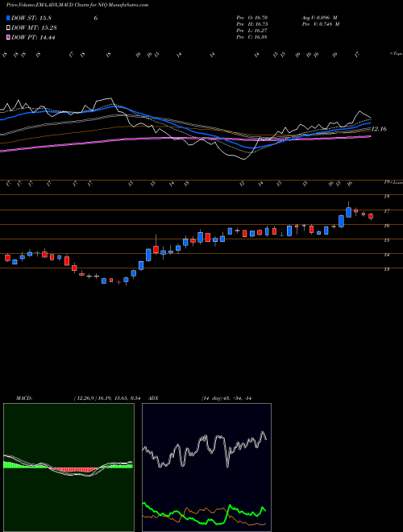Click the '16' price axis label
Image resolution: width=403 pixels, height=532 pixels.
(386, 225)
